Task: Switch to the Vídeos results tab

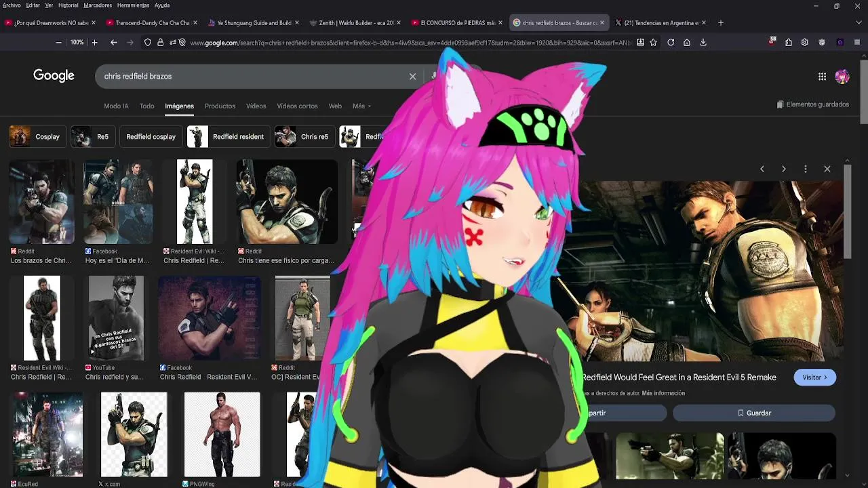Action: (x=256, y=106)
